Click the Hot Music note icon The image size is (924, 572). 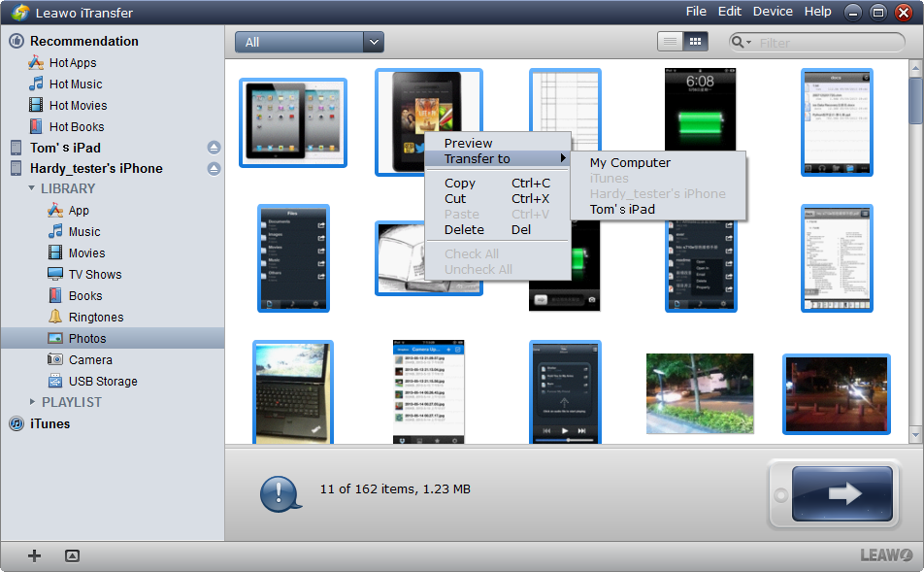click(x=36, y=84)
